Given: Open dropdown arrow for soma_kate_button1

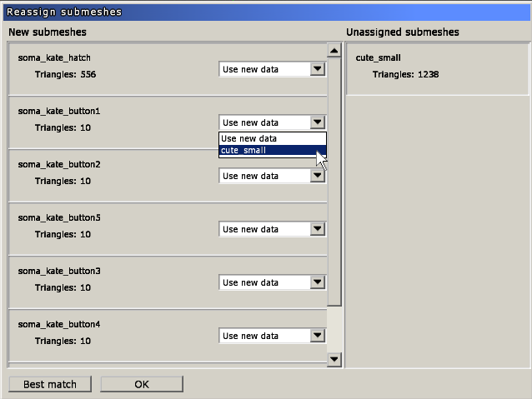Looking at the screenshot, I should point(317,122).
